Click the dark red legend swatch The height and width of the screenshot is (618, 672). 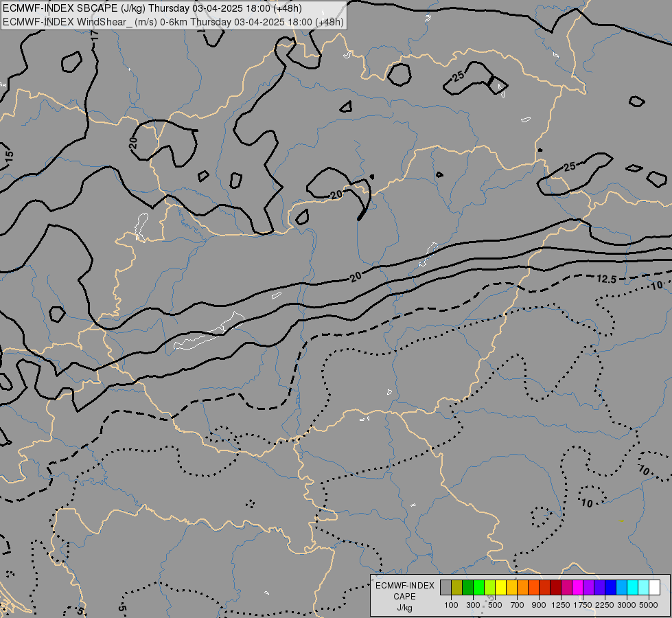556,588
